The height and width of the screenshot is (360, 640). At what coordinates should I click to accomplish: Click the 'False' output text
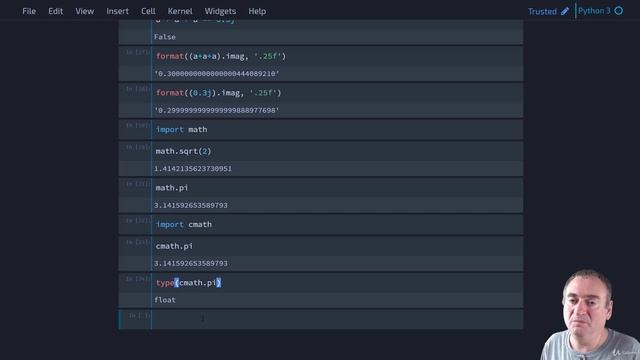[x=164, y=37]
